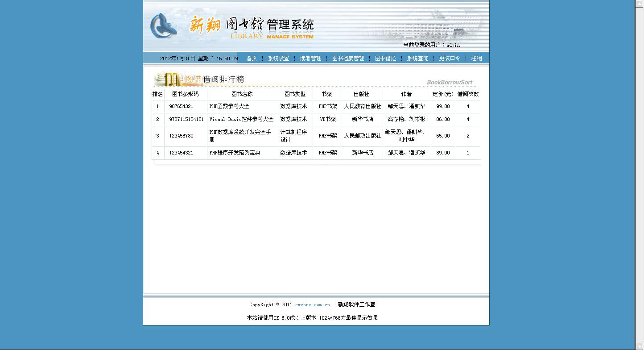This screenshot has width=644, height=350.
Task: Open the cxwbux.com.cn footer link
Action: [x=313, y=304]
